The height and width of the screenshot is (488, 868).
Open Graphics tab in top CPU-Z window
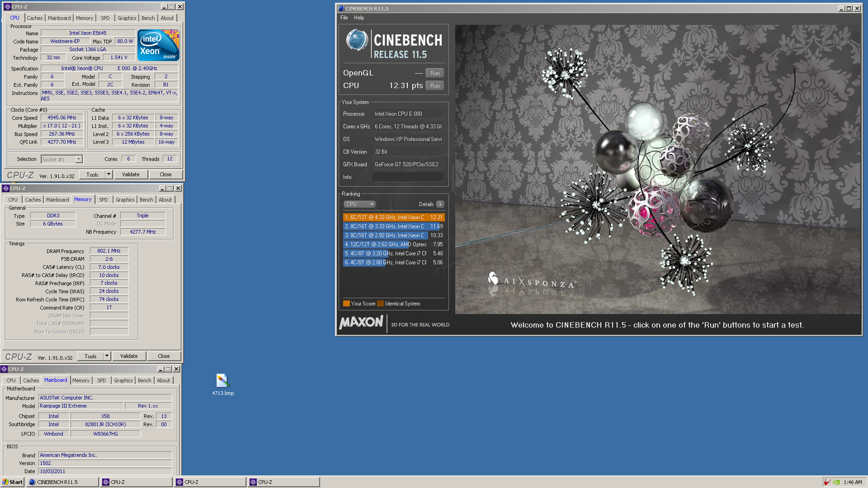[127, 18]
